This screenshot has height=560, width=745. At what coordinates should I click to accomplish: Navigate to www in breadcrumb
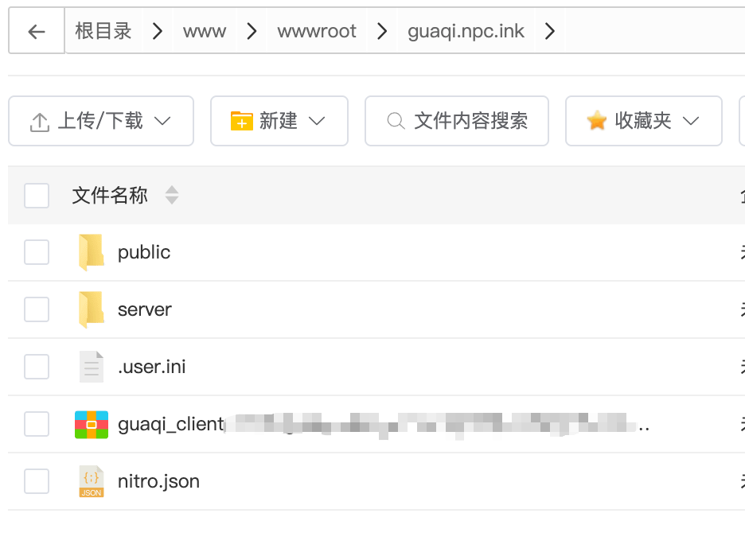(205, 31)
